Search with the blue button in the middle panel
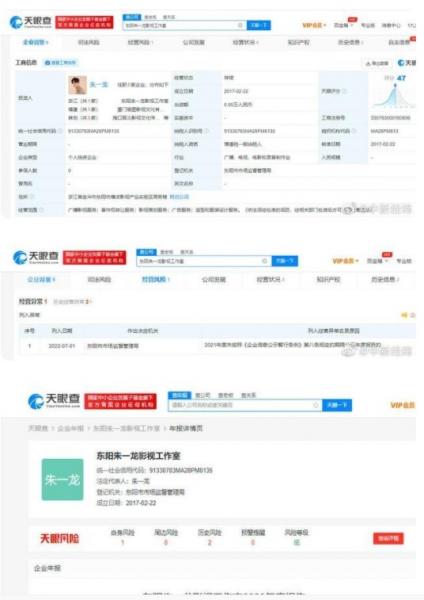The height and width of the screenshot is (600, 424). pos(285,261)
